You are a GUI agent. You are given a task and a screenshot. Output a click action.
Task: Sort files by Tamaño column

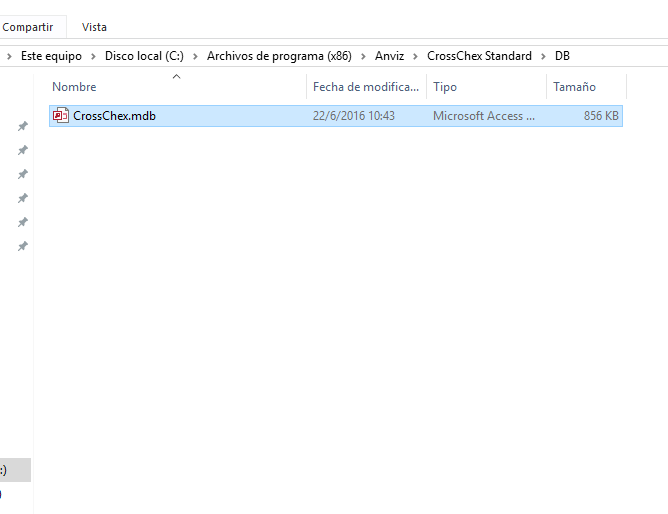pyautogui.click(x=574, y=87)
